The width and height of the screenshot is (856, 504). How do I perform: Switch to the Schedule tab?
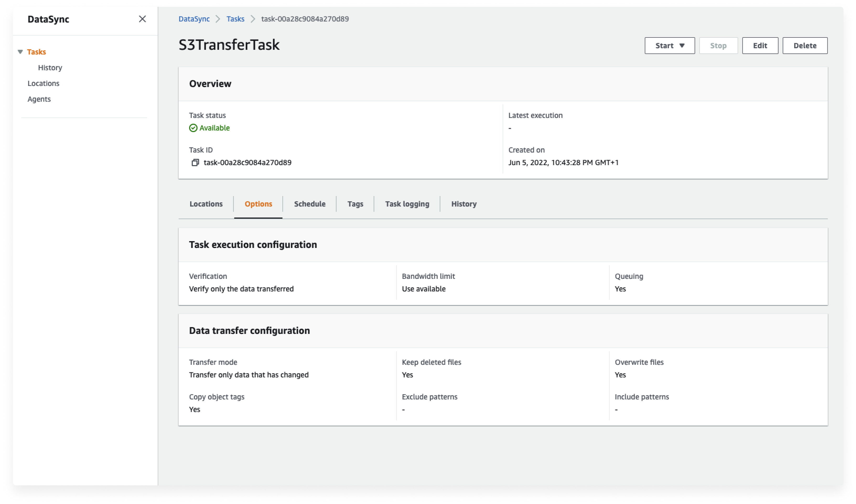(x=309, y=204)
